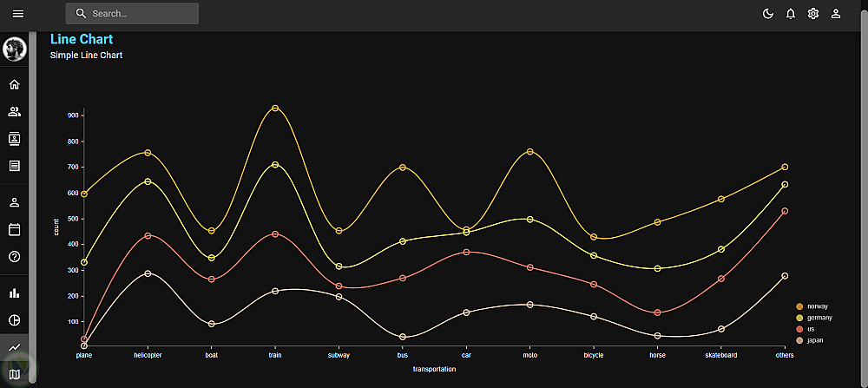Image resolution: width=868 pixels, height=388 pixels.
Task: Click the train data point on the top line
Action: tap(275, 109)
